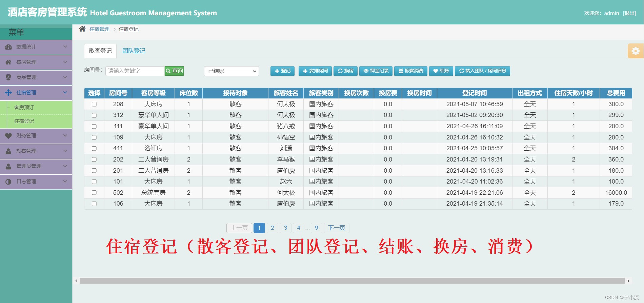This screenshot has height=303, width=644.
Task: Select the checkbox for room 106
Action: [x=94, y=204]
